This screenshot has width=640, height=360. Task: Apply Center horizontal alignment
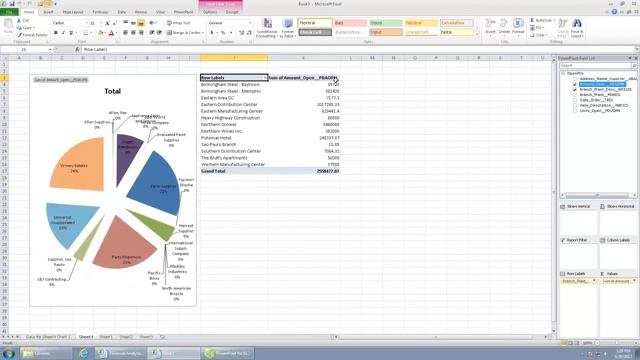point(133,33)
